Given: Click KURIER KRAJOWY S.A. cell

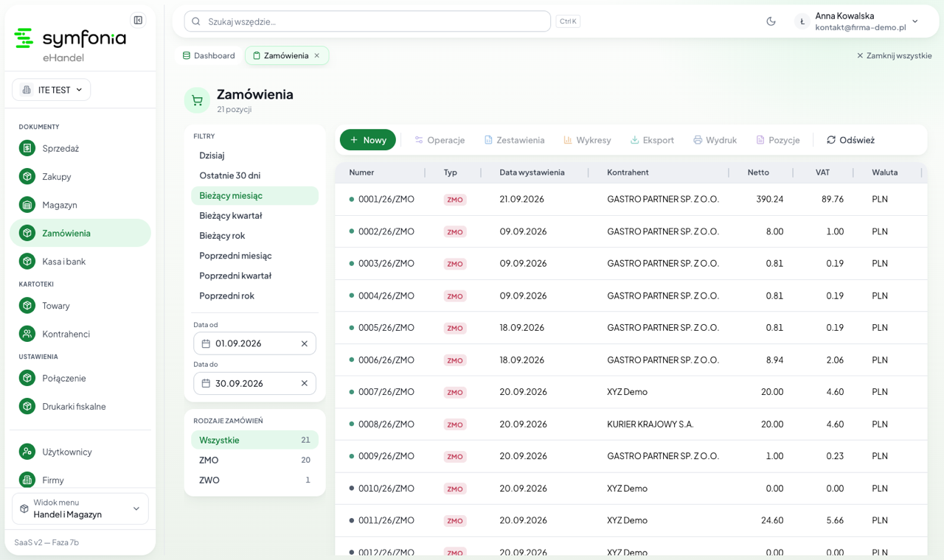Looking at the screenshot, I should pyautogui.click(x=650, y=424).
